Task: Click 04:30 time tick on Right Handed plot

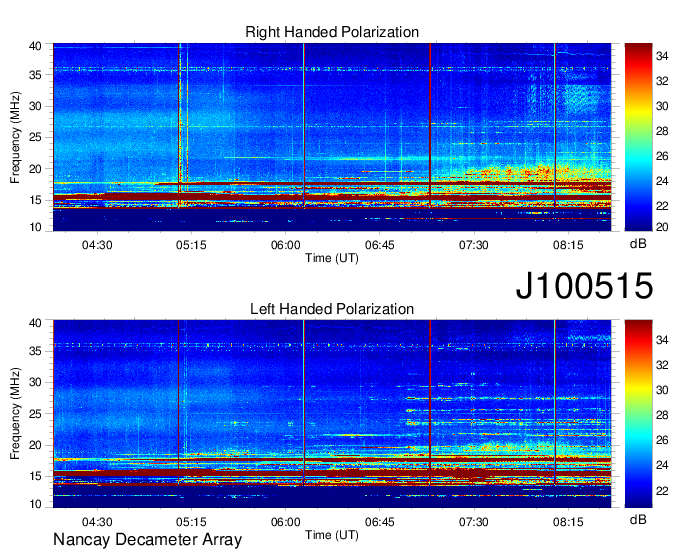Action: coord(97,245)
